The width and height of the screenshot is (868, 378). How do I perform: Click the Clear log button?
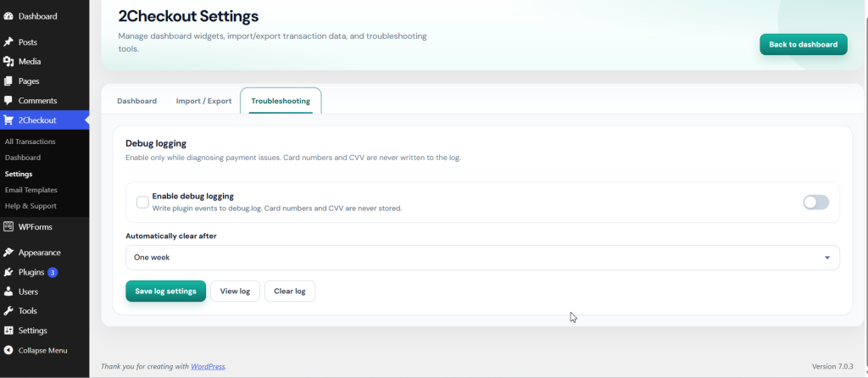pos(290,291)
